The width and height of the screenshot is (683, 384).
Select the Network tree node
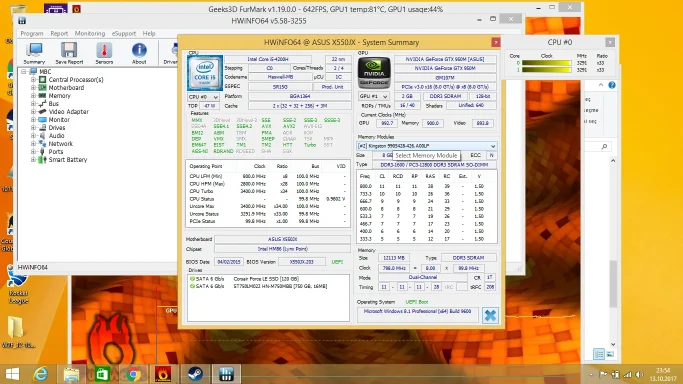click(61, 144)
